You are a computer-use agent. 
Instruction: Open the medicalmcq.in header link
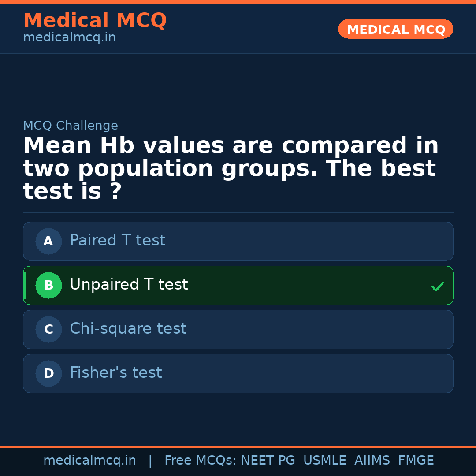click(x=69, y=37)
